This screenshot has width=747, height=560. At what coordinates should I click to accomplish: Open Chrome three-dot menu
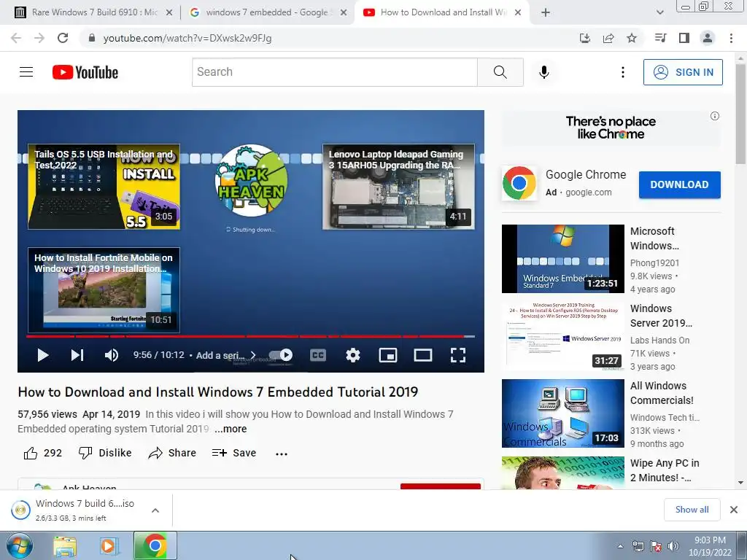[731, 38]
